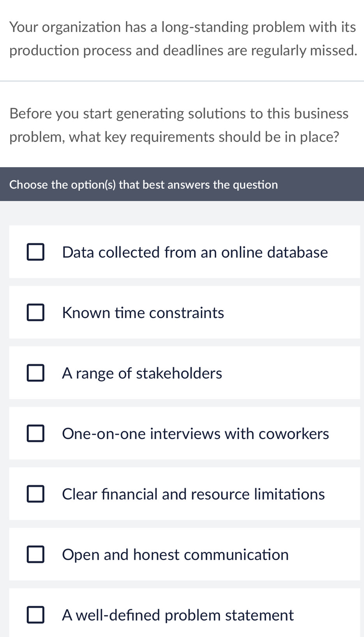Click the divider line below the scenario text
The width and height of the screenshot is (364, 637).
click(x=182, y=81)
